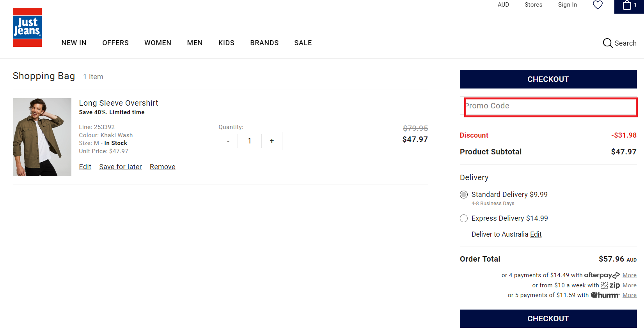The width and height of the screenshot is (644, 331).
Task: Open the MEN menu
Action: 195,43
